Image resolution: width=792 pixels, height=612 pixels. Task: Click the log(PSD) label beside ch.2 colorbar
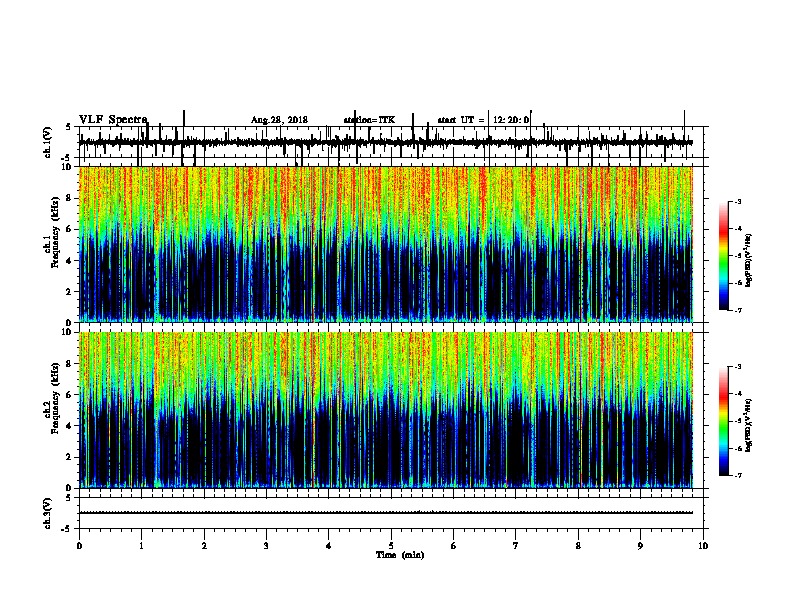(748, 426)
